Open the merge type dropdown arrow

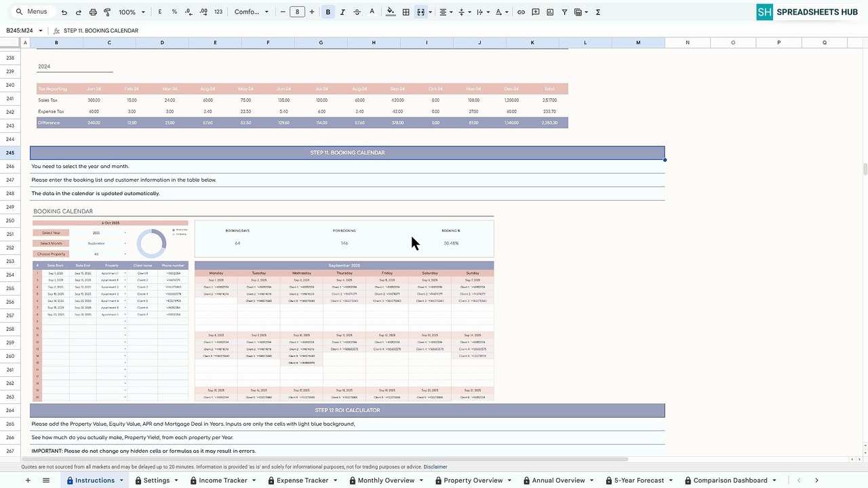[x=430, y=12]
